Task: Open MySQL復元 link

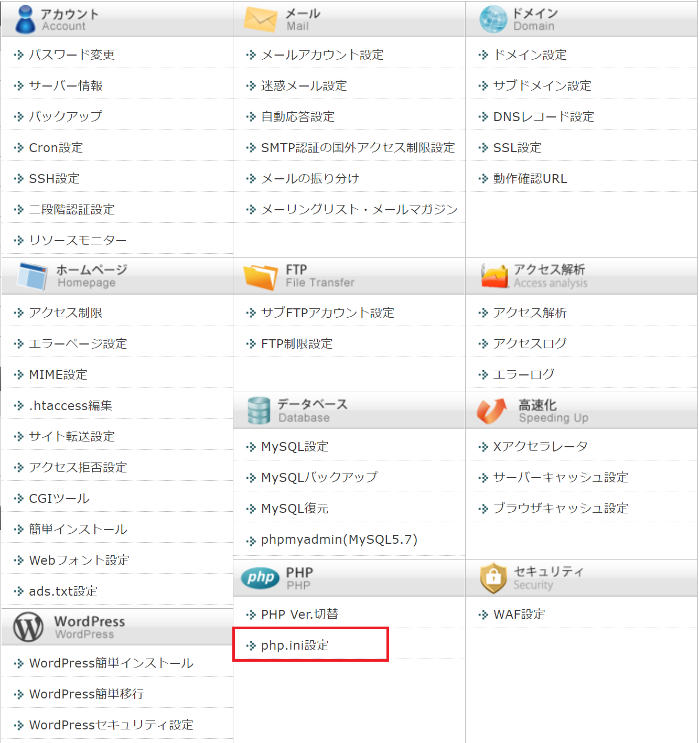Action: (295, 508)
